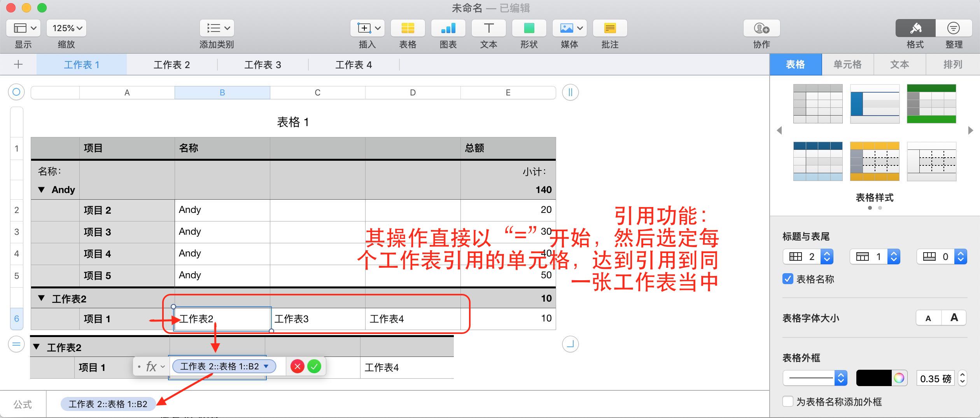Click the Collaborate (协作) icon
The image size is (980, 418).
tap(761, 28)
